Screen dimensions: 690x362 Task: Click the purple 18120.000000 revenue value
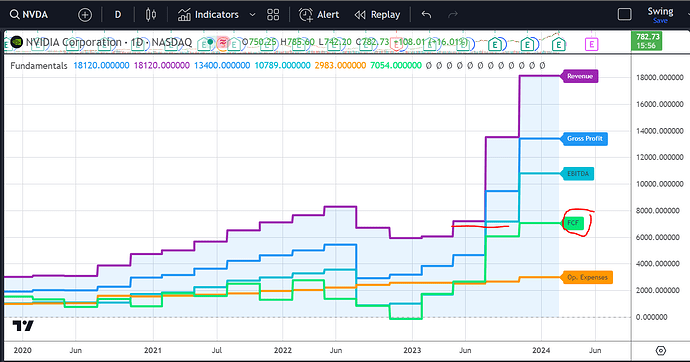[161, 66]
